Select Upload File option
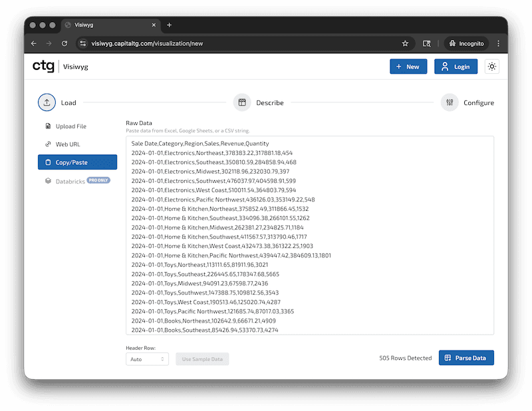This screenshot has width=532, height=411. [70, 126]
